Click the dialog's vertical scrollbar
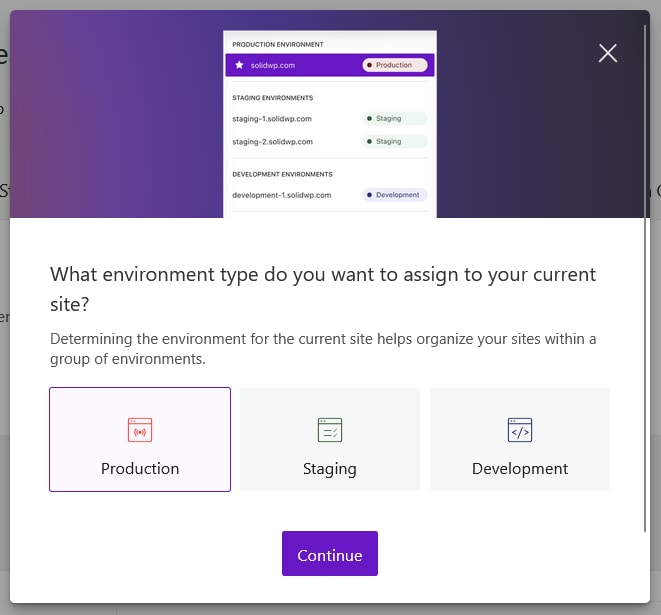Image resolution: width=661 pixels, height=615 pixels. pyautogui.click(x=645, y=278)
